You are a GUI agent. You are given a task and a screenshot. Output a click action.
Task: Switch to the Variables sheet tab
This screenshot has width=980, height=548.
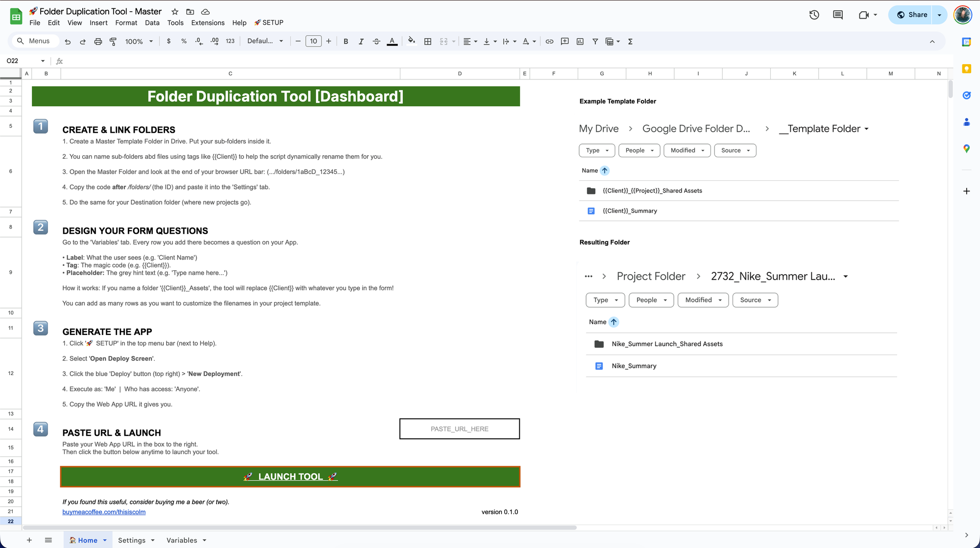181,540
